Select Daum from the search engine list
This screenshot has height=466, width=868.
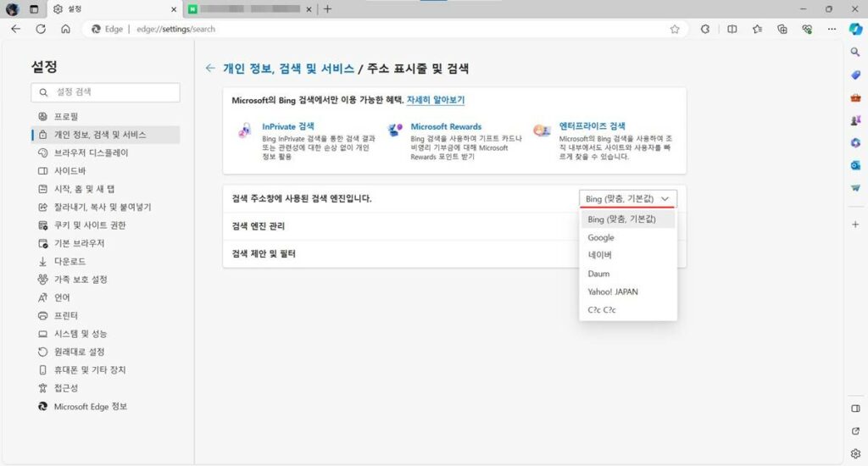627,274
